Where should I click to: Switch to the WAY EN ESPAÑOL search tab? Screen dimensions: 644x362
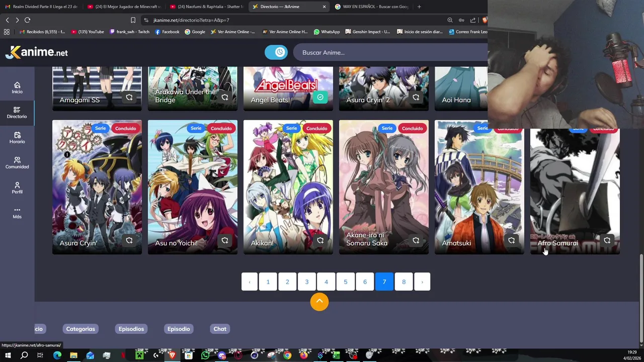point(372,7)
